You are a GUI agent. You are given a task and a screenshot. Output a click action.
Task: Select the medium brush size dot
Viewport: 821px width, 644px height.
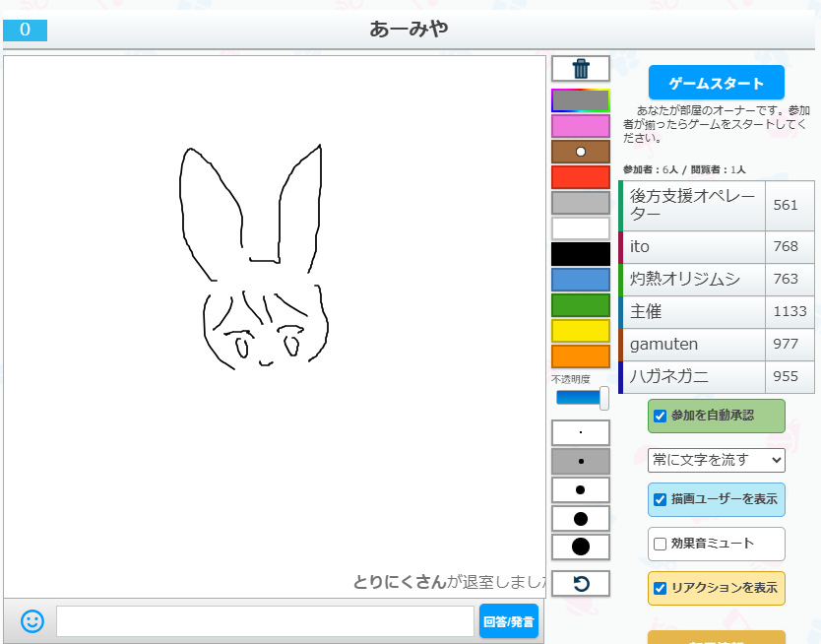click(581, 489)
